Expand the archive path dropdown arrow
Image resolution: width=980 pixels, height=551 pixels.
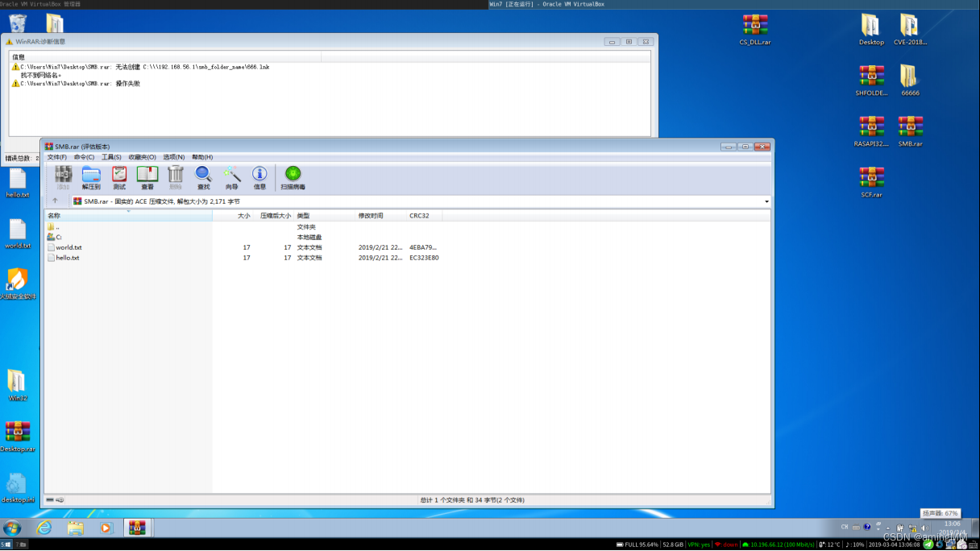766,201
